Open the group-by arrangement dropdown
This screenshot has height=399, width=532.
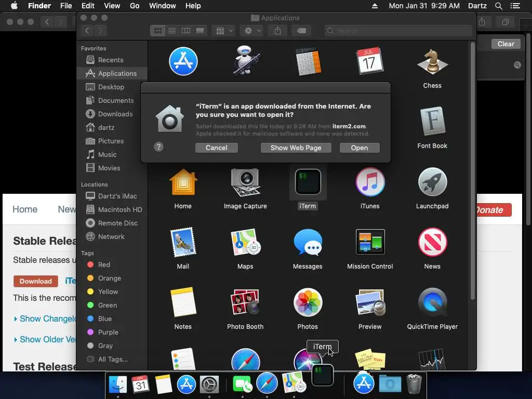tap(223, 31)
